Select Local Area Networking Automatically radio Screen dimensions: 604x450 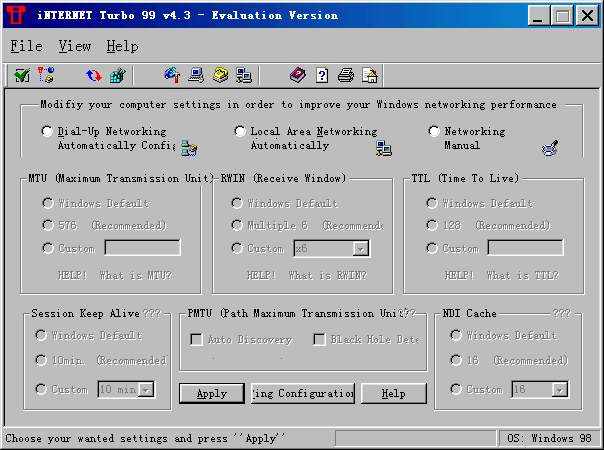pos(240,131)
